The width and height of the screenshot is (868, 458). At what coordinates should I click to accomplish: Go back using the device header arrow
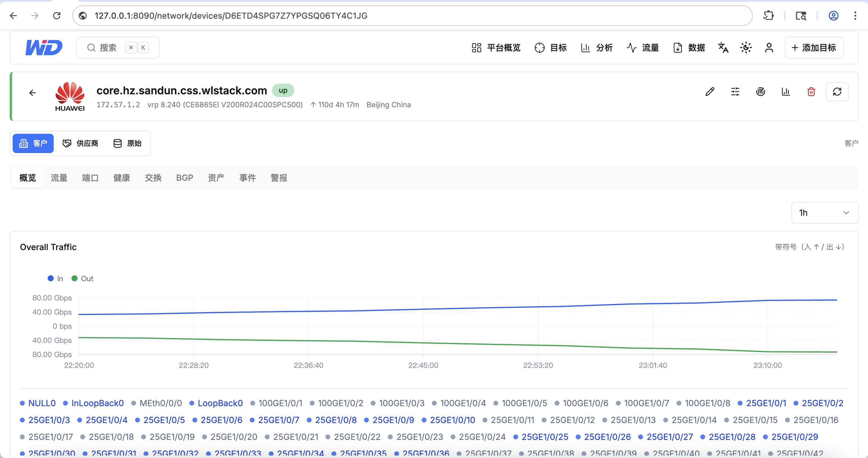point(32,93)
